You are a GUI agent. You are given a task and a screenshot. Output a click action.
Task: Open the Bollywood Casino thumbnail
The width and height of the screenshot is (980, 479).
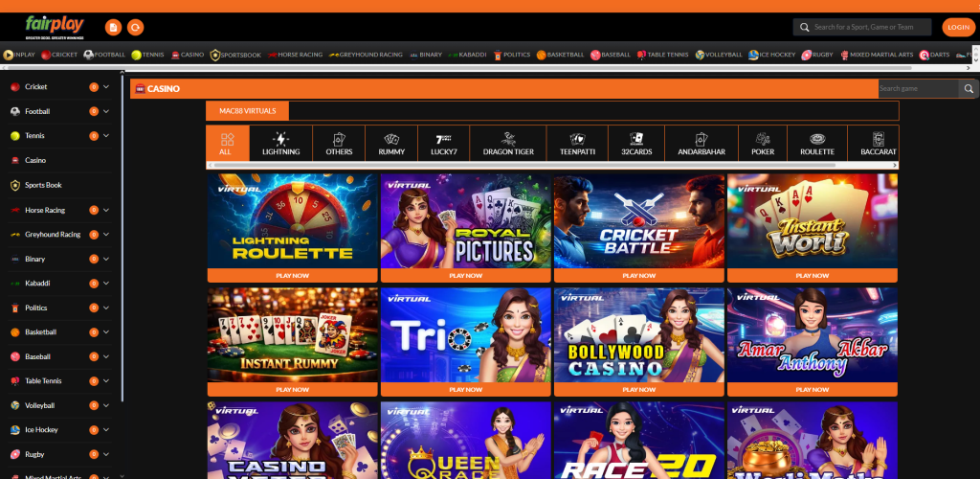click(638, 335)
